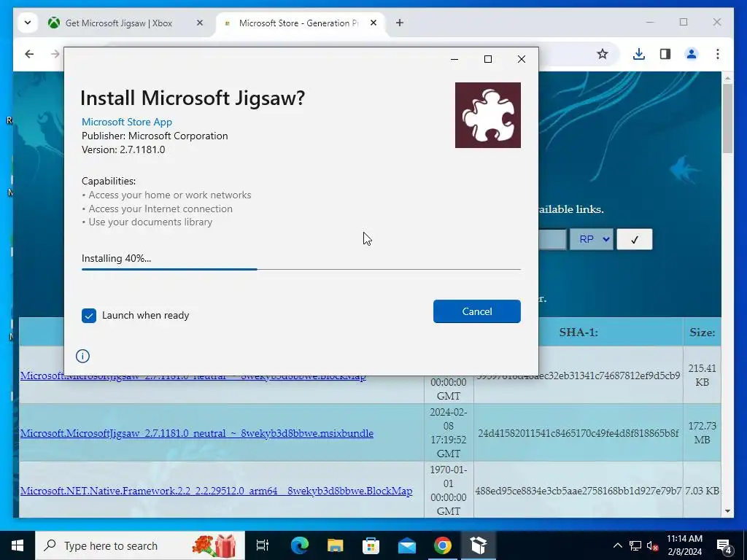
Task: Click the installing progress bar
Action: (x=301, y=269)
